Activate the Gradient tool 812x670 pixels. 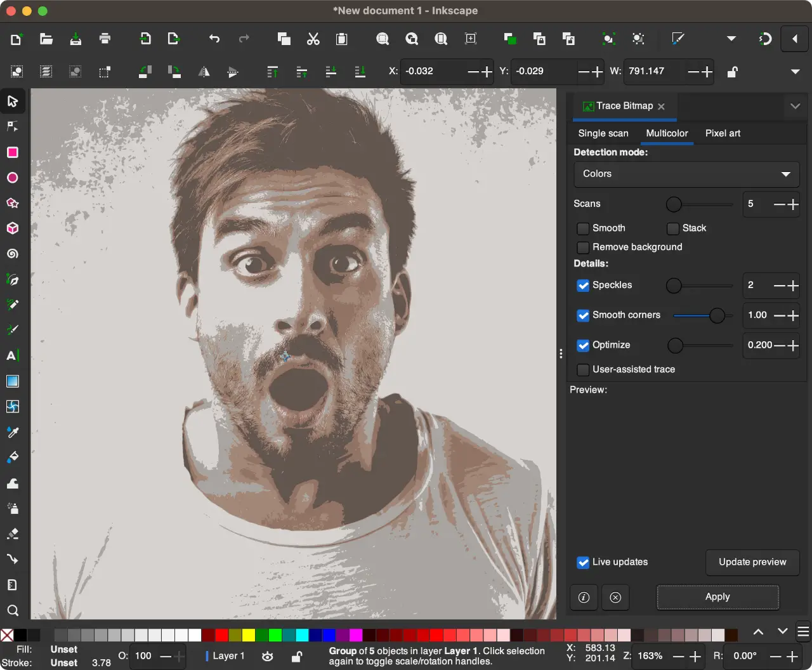[x=12, y=381]
